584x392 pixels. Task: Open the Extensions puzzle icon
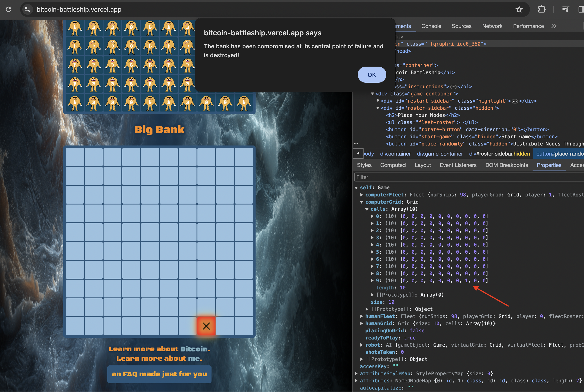(x=542, y=10)
